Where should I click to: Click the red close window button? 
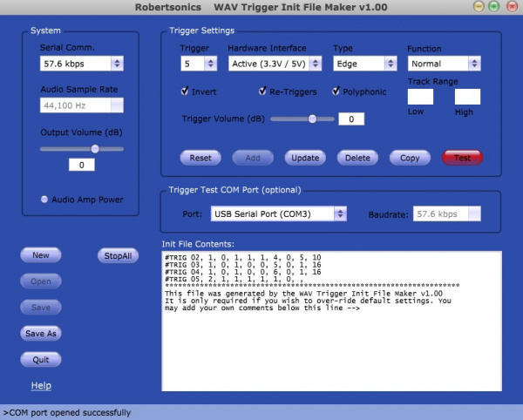pyautogui.click(x=512, y=6)
